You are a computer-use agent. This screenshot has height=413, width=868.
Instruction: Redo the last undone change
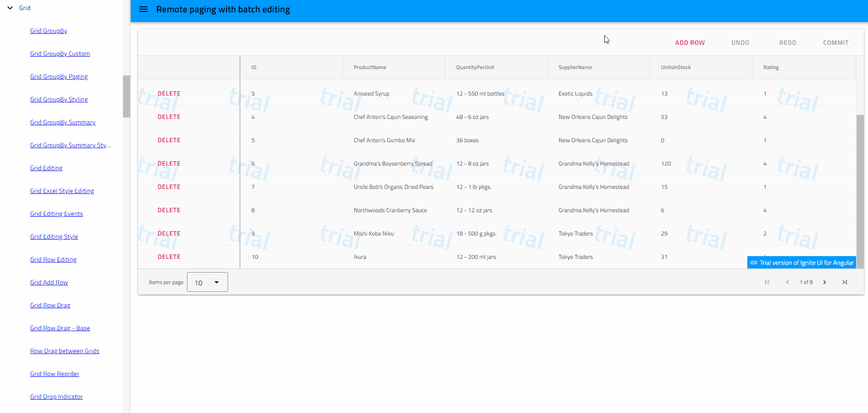tap(788, 43)
